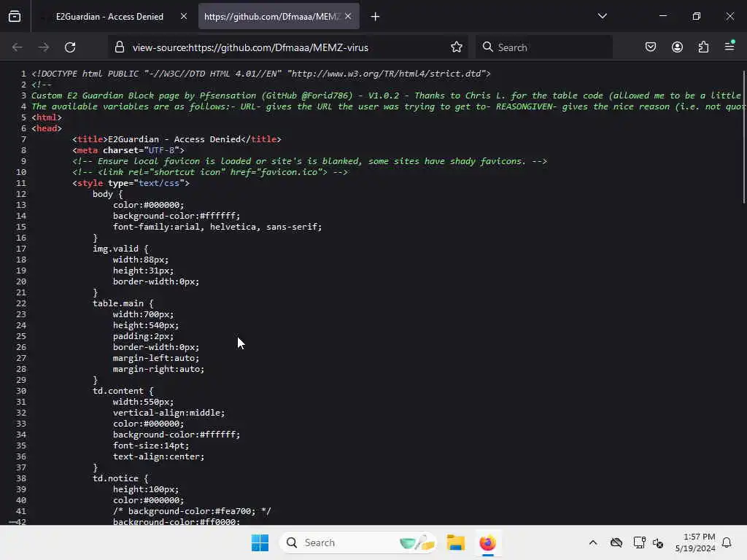Click line number 7 in source
Viewport: 747px width, 560px height.
point(23,139)
